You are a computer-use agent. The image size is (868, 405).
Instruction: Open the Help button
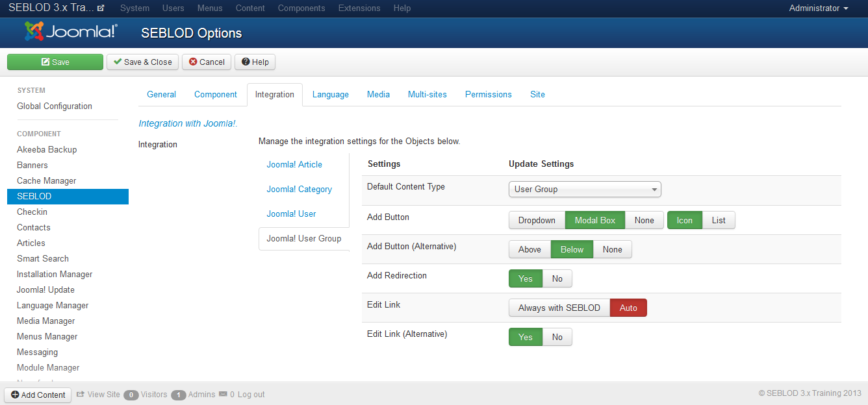tap(255, 62)
